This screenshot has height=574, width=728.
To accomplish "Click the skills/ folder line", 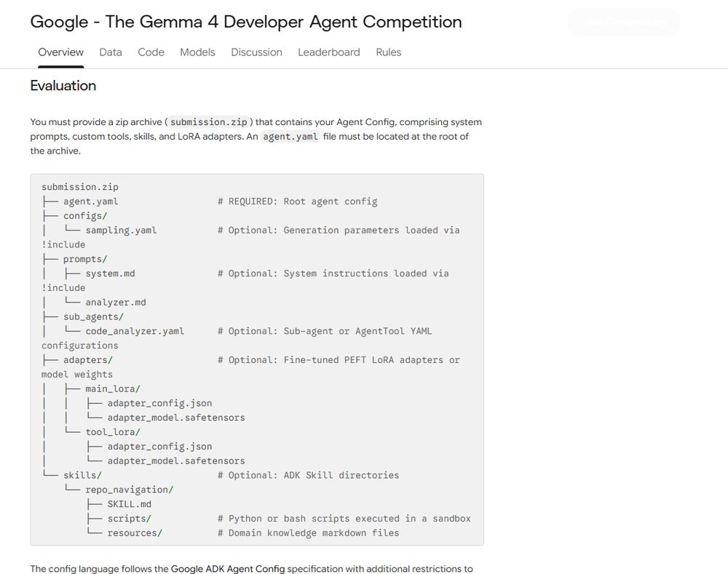I will [x=82, y=475].
